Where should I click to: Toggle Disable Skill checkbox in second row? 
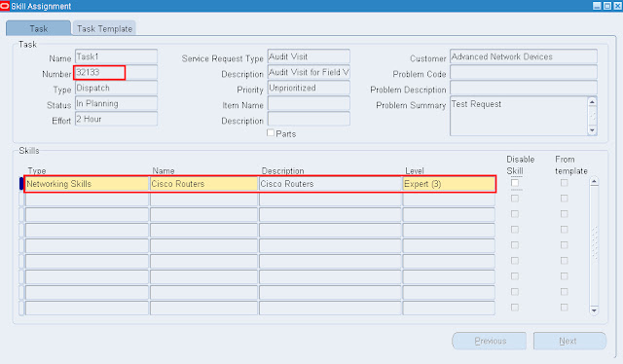click(515, 199)
